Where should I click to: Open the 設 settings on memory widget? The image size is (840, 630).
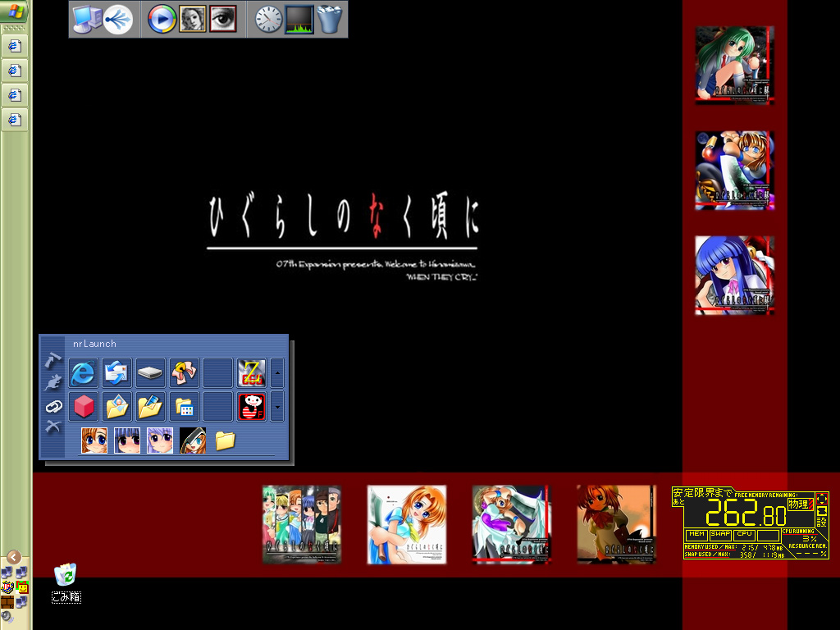(x=822, y=523)
